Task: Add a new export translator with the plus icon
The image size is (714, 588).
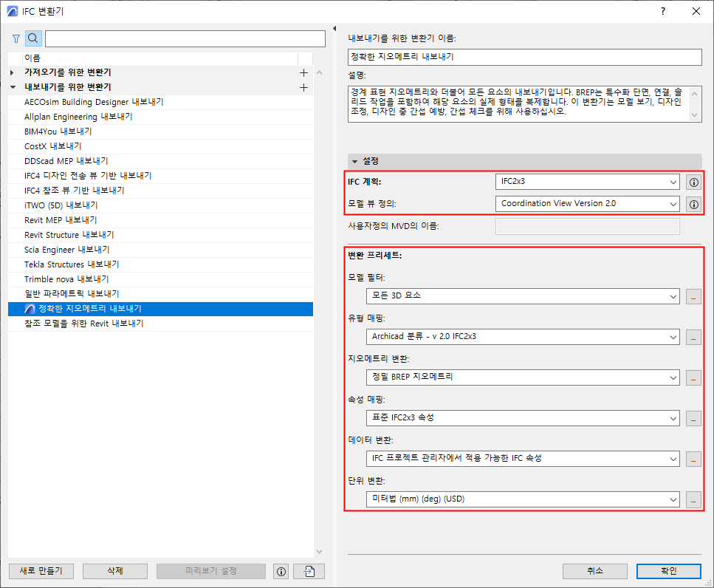Action: [x=303, y=86]
